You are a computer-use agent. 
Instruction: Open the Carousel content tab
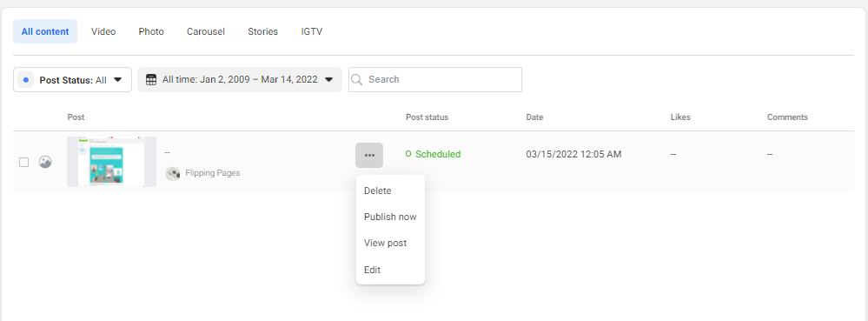pos(206,31)
